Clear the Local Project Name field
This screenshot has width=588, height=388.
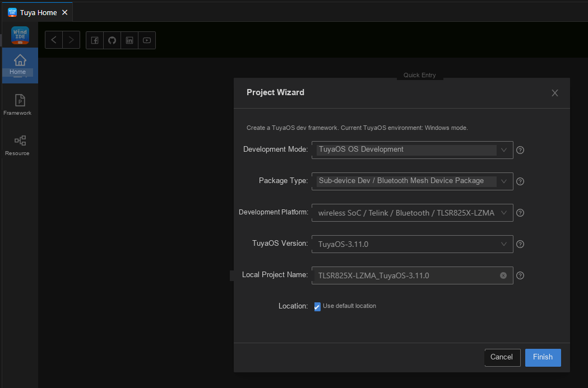[503, 275]
